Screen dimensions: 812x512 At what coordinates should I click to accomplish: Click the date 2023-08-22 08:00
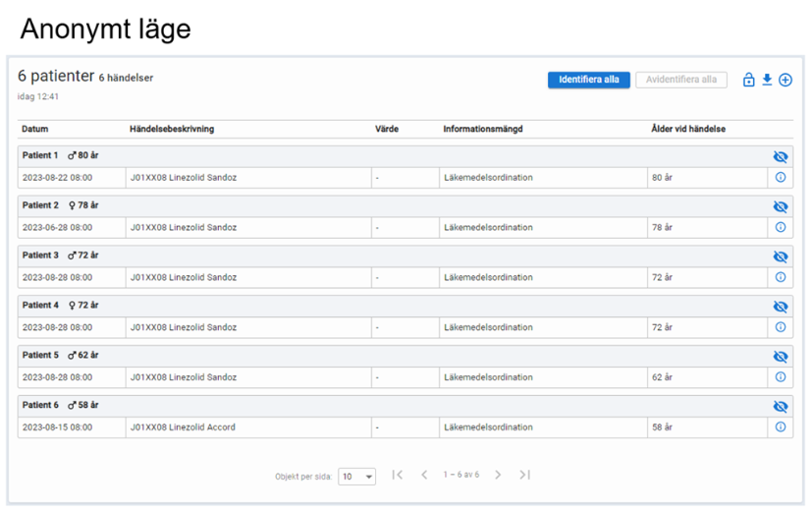pyautogui.click(x=57, y=178)
